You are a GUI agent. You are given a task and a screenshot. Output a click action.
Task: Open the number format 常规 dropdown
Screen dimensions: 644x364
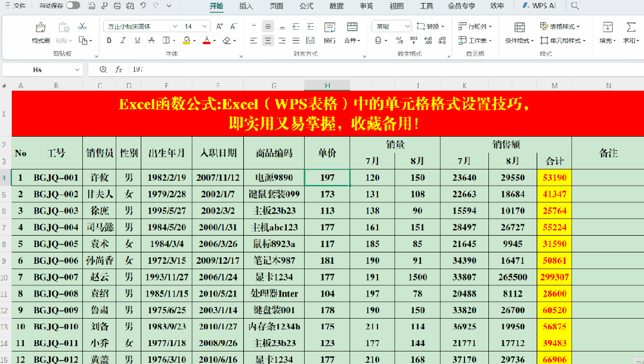(407, 26)
